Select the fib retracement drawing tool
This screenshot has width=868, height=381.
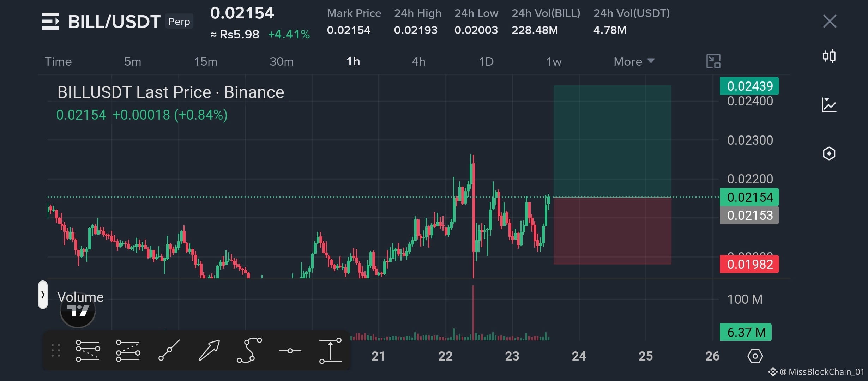coord(88,350)
